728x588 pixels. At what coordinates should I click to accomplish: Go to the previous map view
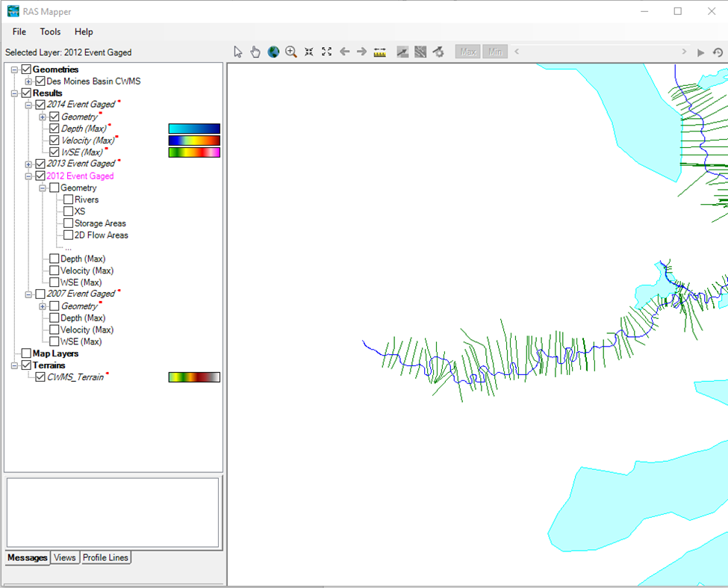pos(344,52)
